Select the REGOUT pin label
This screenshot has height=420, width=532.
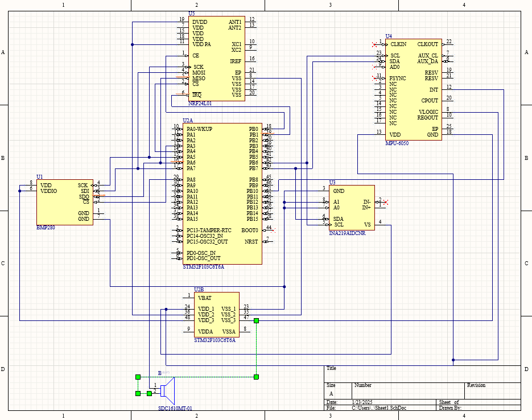427,118
